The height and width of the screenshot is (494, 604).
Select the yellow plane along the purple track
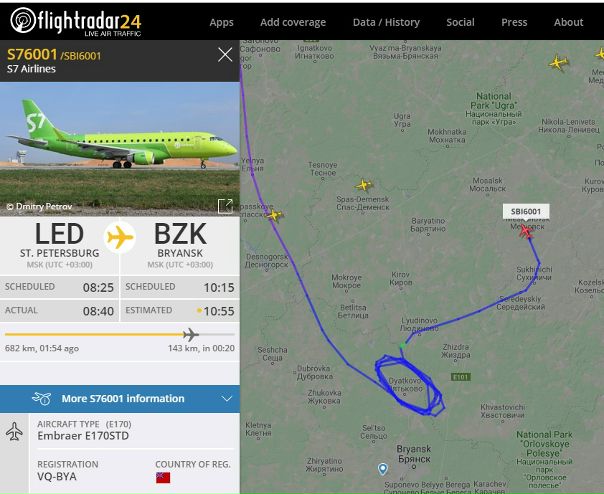[275, 215]
